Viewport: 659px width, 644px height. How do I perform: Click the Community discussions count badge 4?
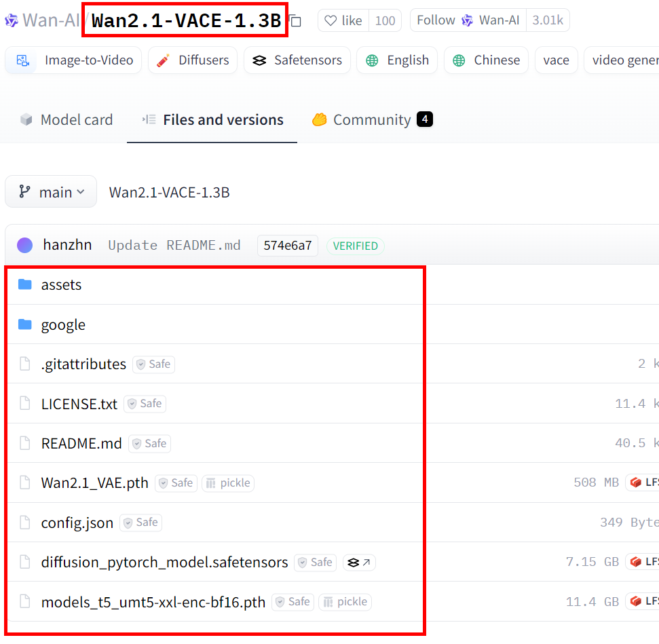click(425, 119)
